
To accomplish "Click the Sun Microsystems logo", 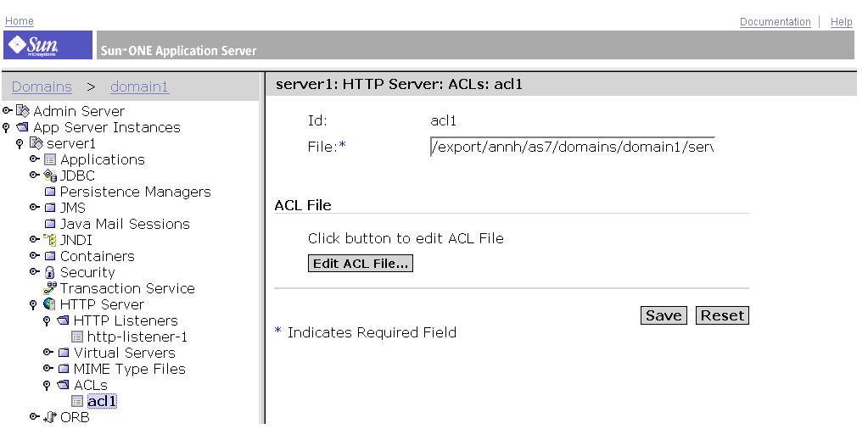I will (48, 45).
